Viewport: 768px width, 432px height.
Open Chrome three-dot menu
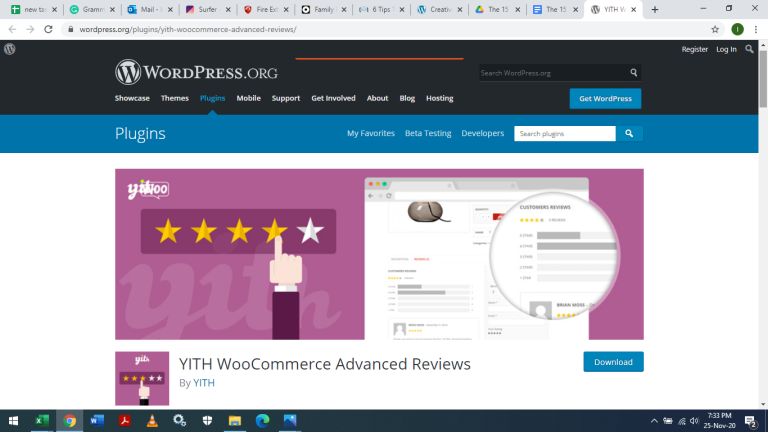[x=756, y=29]
